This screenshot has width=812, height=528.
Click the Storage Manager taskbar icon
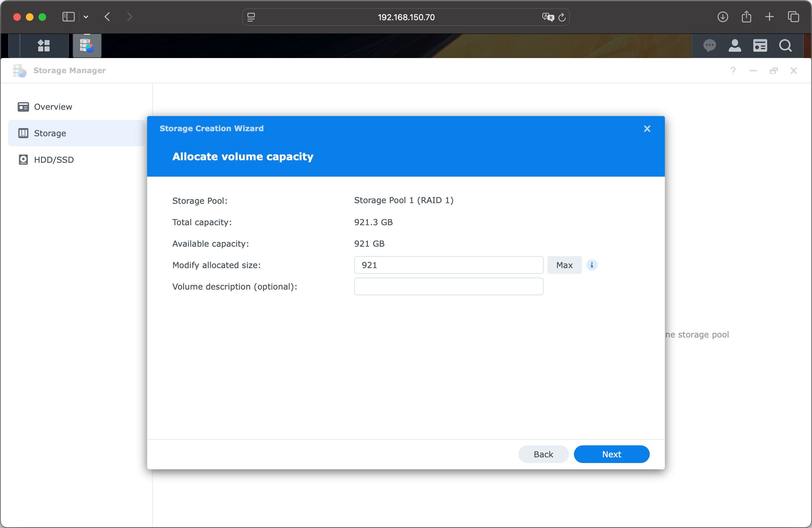point(87,46)
